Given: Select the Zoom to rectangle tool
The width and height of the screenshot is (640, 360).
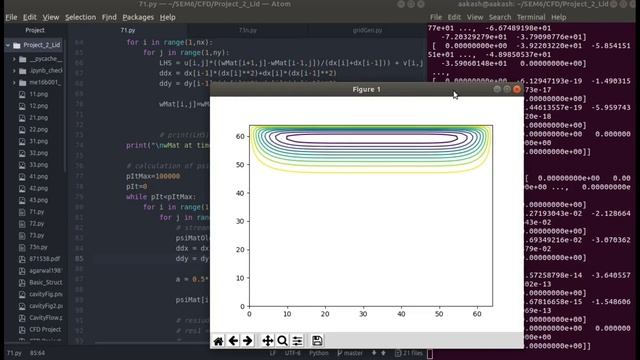Looking at the screenshot, I should click(282, 341).
